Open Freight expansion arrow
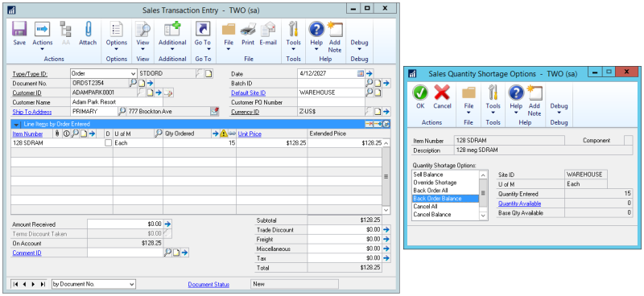This screenshot has height=296, width=644. [x=386, y=239]
